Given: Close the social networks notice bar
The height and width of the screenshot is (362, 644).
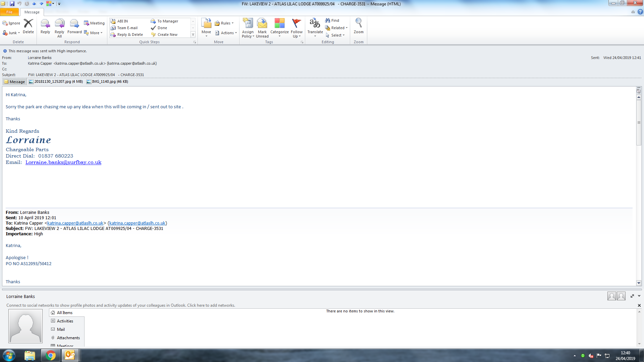Looking at the screenshot, I should point(639,305).
